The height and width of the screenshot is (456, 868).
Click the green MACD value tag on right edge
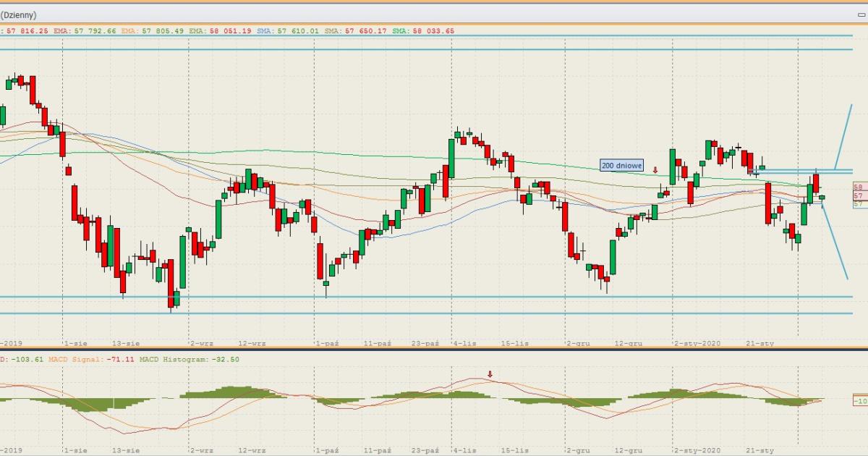pos(860,400)
